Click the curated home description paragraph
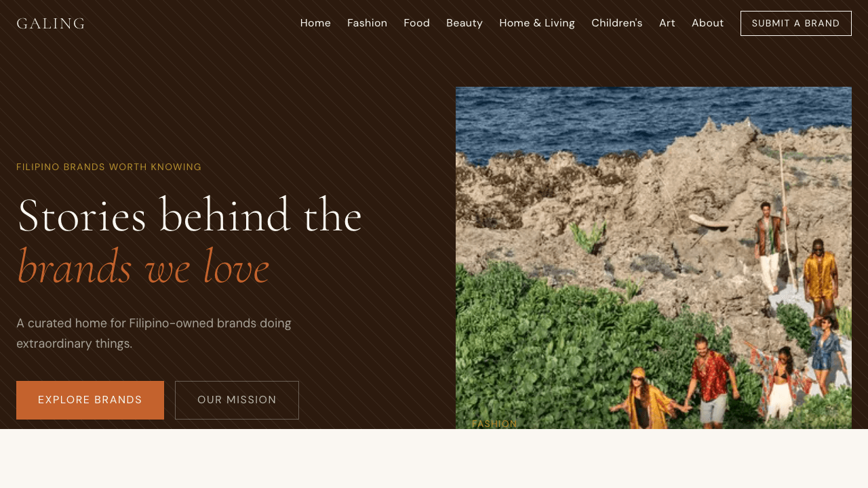Viewport: 868px width, 488px height. (x=154, y=333)
